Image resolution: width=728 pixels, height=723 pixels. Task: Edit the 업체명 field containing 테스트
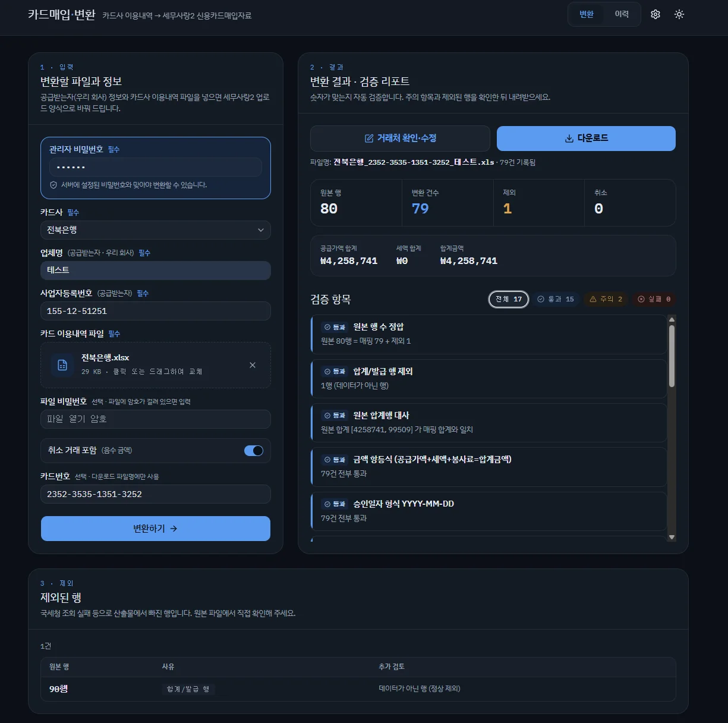(x=156, y=271)
